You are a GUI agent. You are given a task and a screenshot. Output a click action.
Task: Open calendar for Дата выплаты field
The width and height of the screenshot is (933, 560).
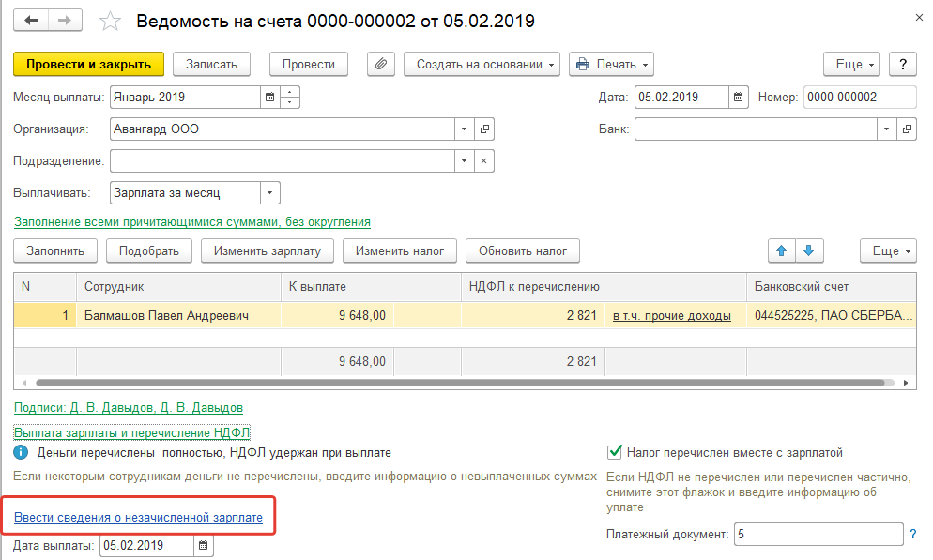click(x=204, y=545)
